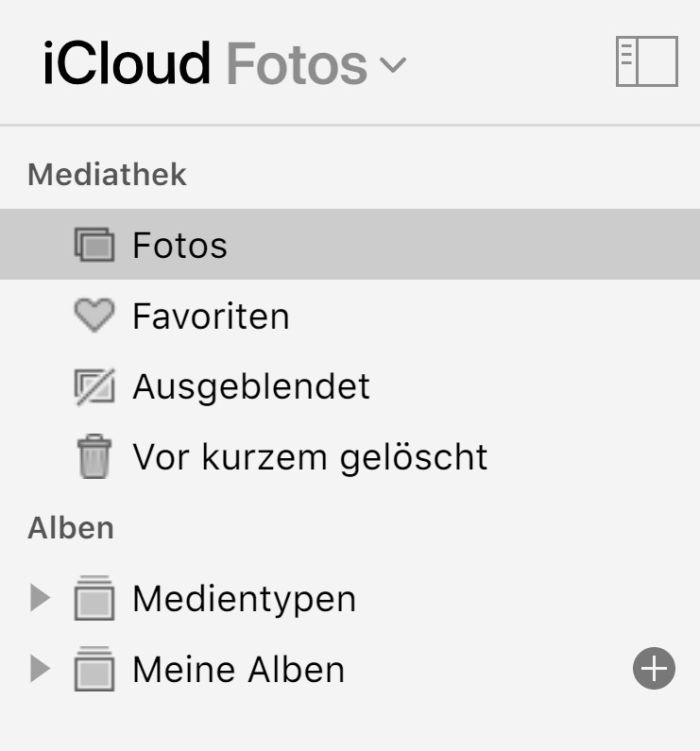Image resolution: width=700 pixels, height=751 pixels.
Task: Select the Meine Alben folder label
Action: [x=238, y=670]
